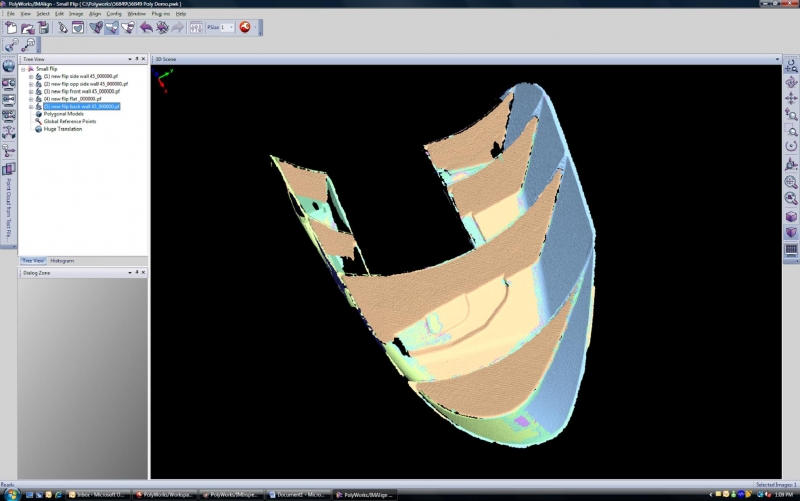Click the New Project toolbar icon

coord(11,27)
